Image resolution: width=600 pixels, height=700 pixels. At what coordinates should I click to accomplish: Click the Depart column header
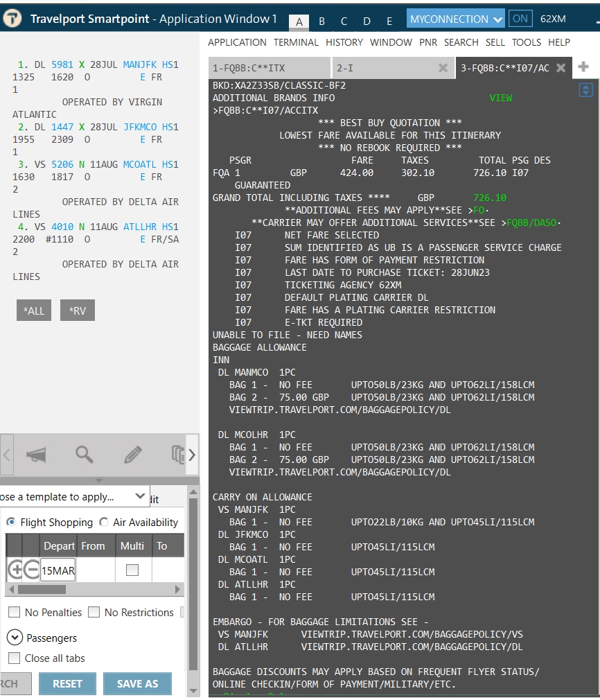(x=59, y=545)
